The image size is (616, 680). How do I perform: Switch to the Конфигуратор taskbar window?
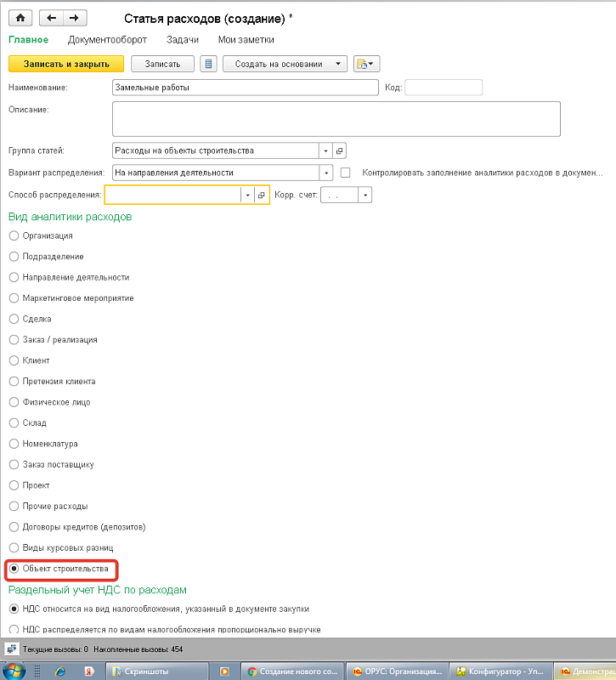pos(501,671)
